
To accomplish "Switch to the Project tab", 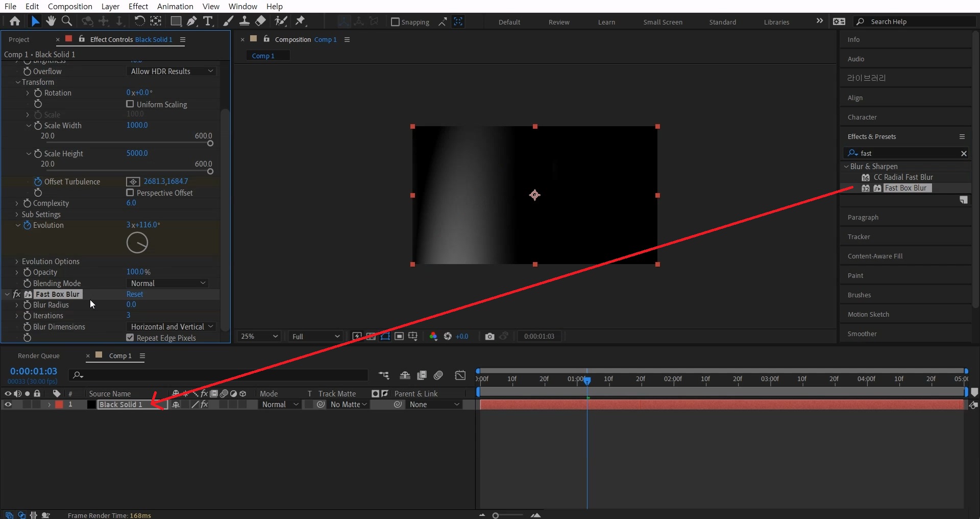I will pos(19,39).
